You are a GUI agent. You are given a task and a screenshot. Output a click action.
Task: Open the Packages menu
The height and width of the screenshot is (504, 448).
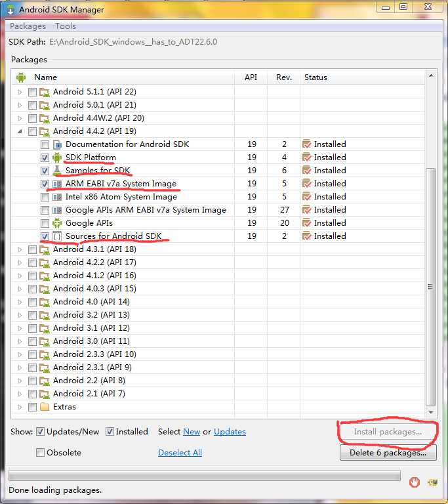(28, 26)
